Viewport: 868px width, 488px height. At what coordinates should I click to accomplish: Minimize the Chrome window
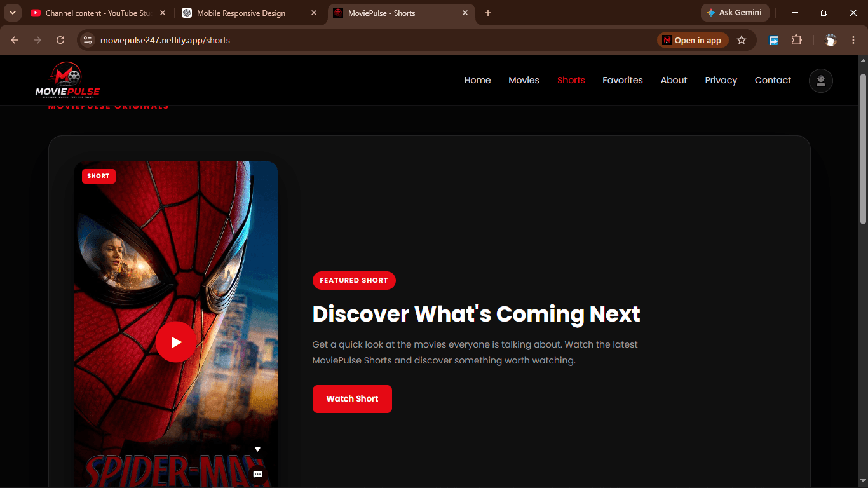click(795, 13)
